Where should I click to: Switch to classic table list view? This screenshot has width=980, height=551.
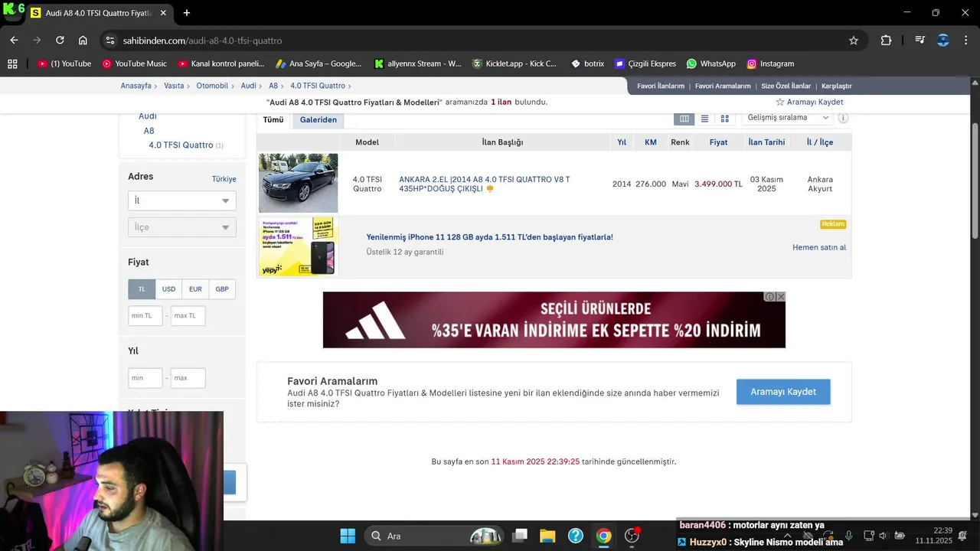(x=684, y=119)
